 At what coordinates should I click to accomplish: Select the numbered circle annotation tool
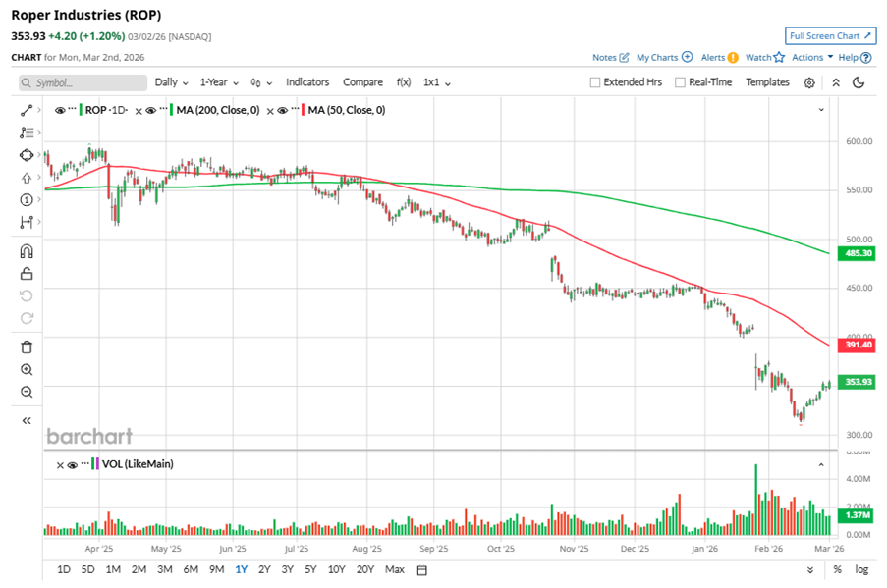(x=26, y=199)
